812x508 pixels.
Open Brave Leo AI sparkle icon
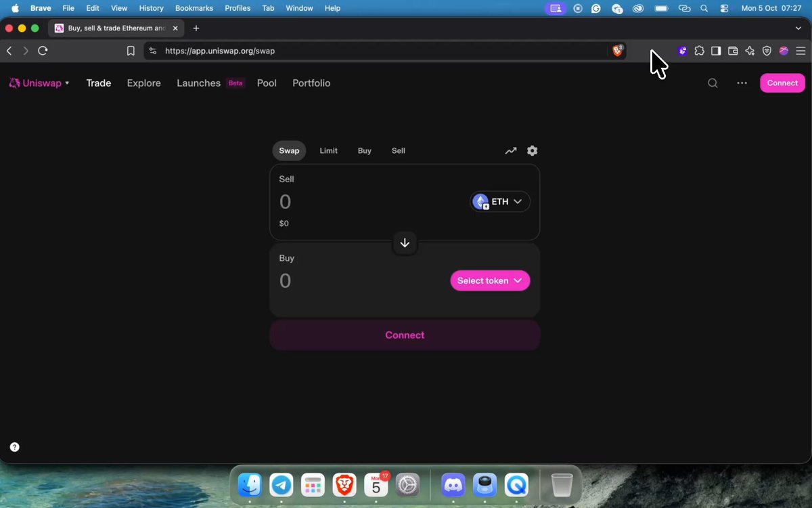pyautogui.click(x=750, y=51)
